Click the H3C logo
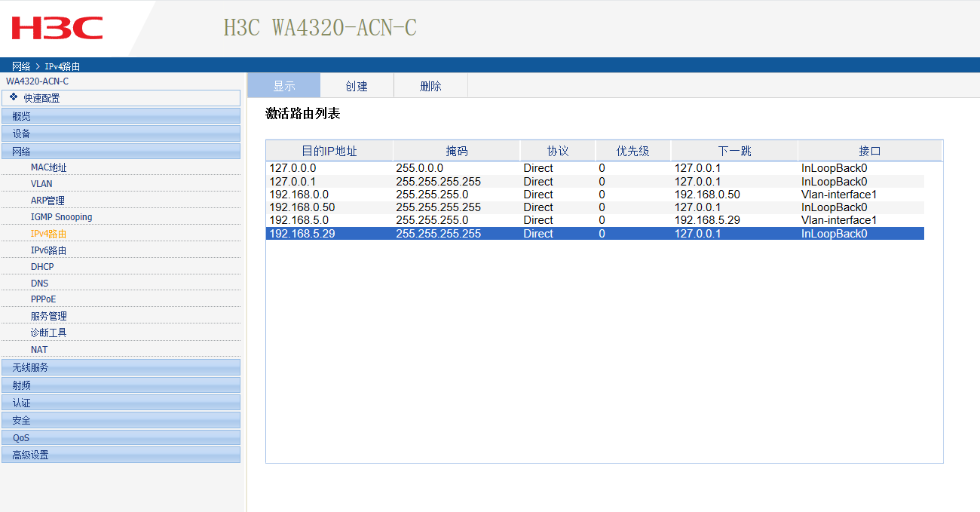This screenshot has width=980, height=512. 57,28
